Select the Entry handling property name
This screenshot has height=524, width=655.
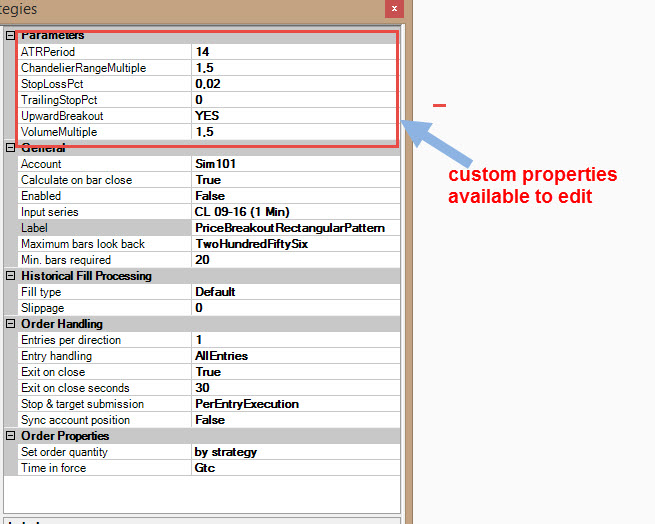pyautogui.click(x=56, y=356)
